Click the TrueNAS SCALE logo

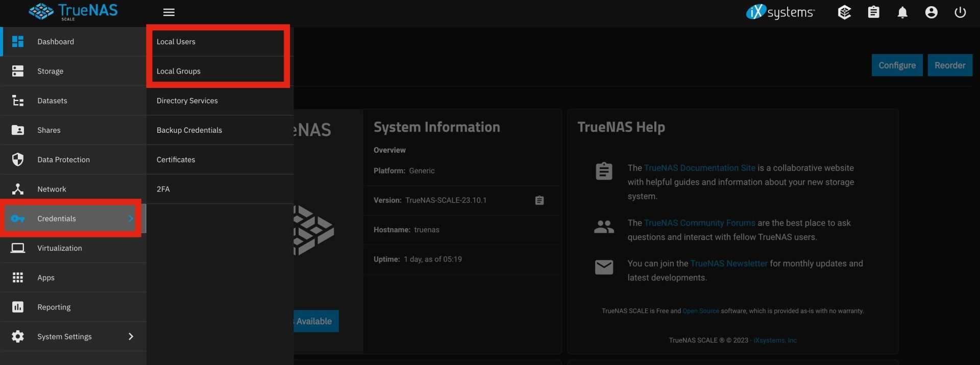(73, 12)
